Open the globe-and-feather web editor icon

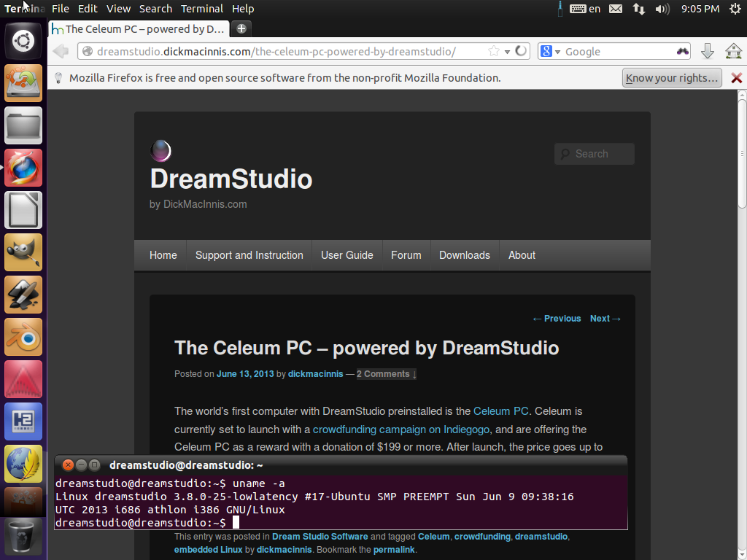coord(23,464)
